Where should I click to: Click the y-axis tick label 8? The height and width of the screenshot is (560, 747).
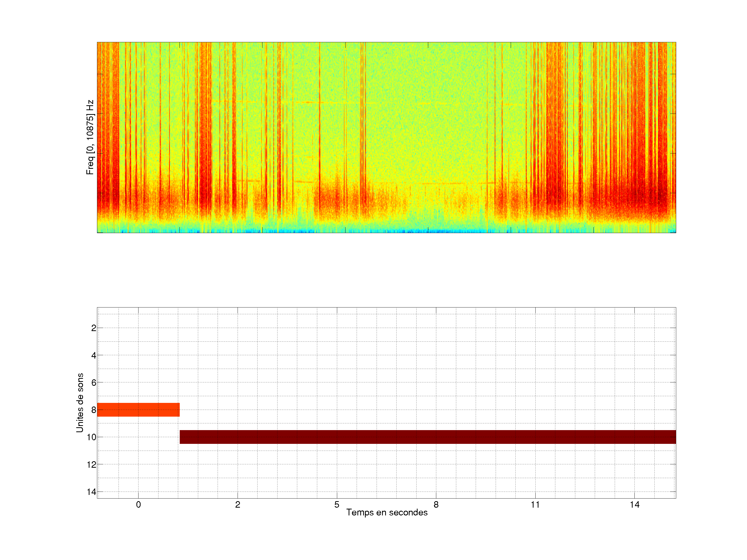tap(94, 410)
